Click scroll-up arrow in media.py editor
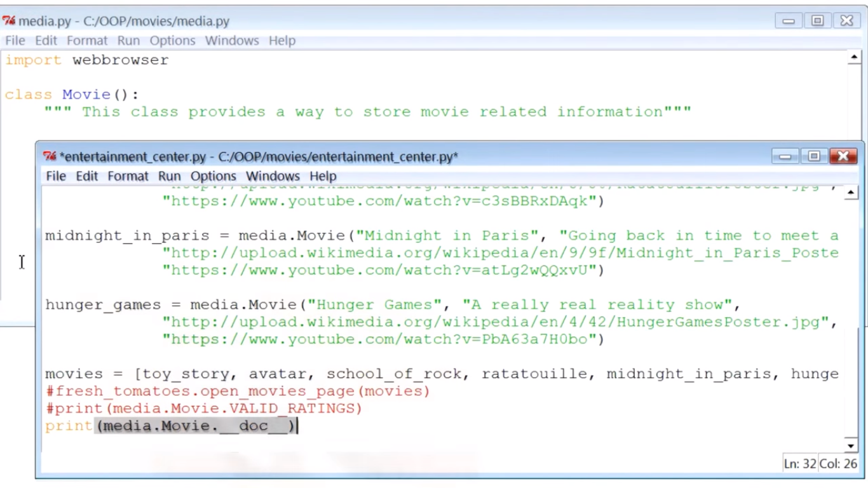 854,58
